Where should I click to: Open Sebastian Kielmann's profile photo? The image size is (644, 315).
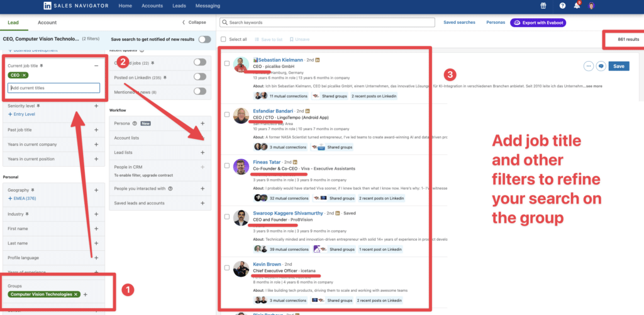point(241,65)
